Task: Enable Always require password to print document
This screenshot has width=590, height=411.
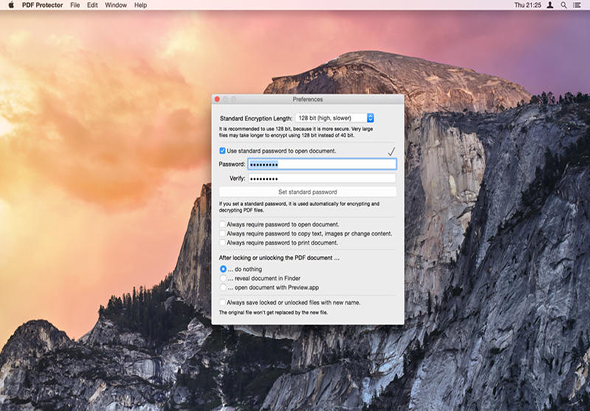Action: [x=222, y=243]
